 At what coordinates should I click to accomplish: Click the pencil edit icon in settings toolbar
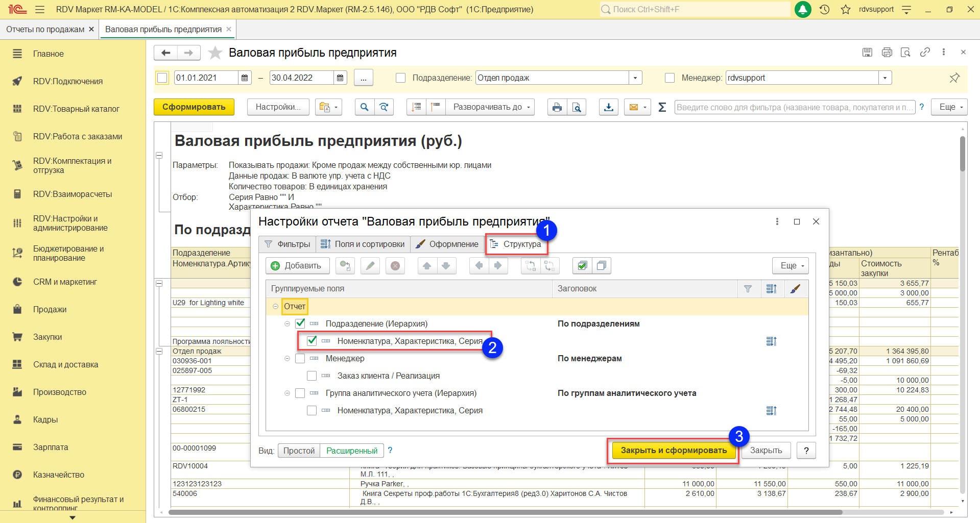(x=370, y=265)
